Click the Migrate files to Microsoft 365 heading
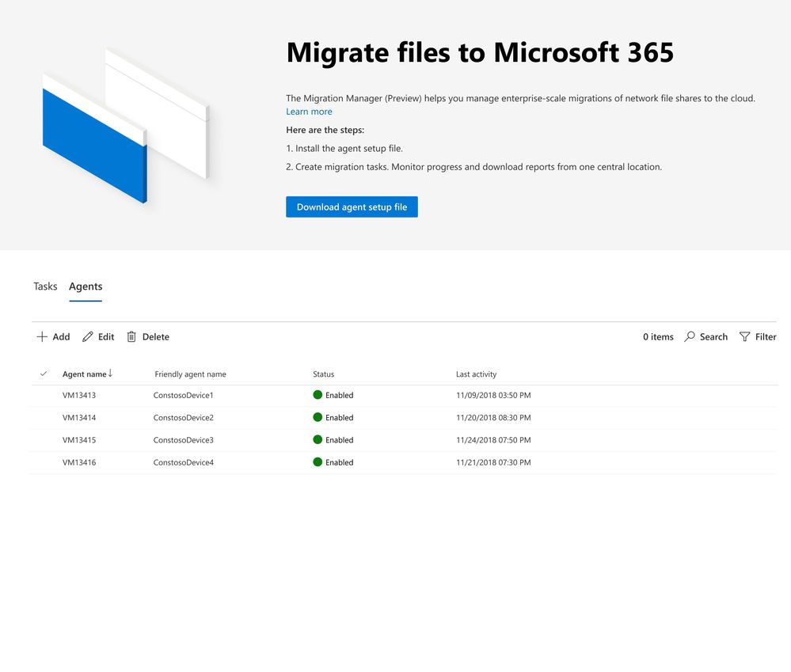This screenshot has height=672, width=791. pos(480,53)
